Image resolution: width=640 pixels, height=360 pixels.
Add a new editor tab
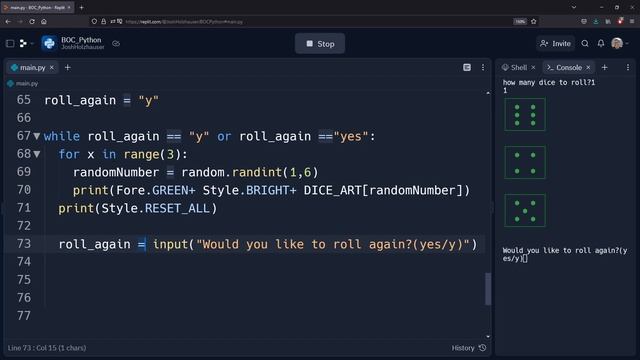68,68
